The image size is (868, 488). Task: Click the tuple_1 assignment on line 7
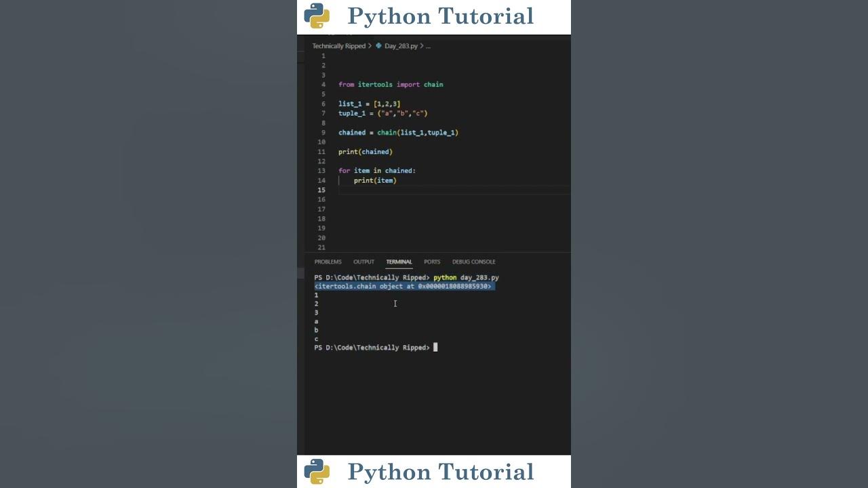[383, 113]
